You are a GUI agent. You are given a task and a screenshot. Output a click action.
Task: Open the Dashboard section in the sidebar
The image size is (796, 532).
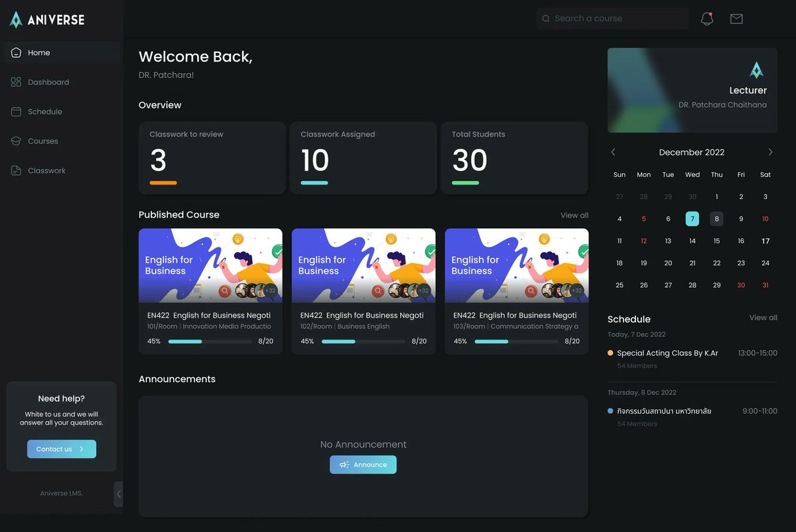(48, 82)
